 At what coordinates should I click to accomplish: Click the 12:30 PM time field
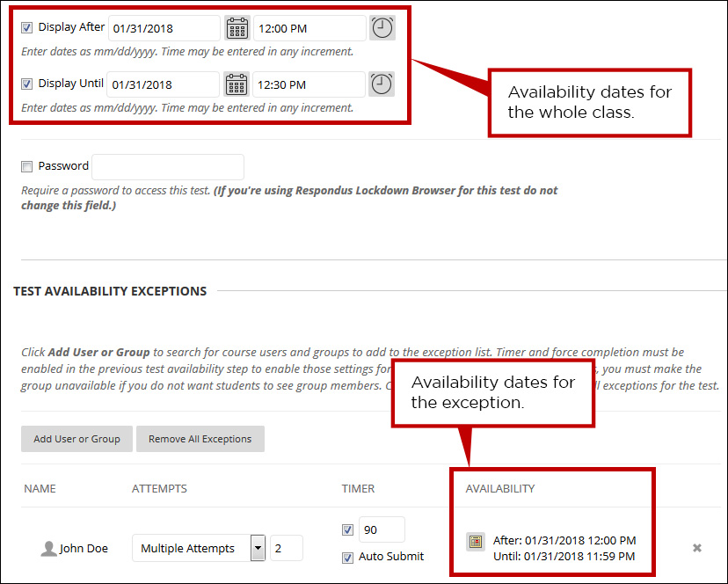(x=308, y=84)
